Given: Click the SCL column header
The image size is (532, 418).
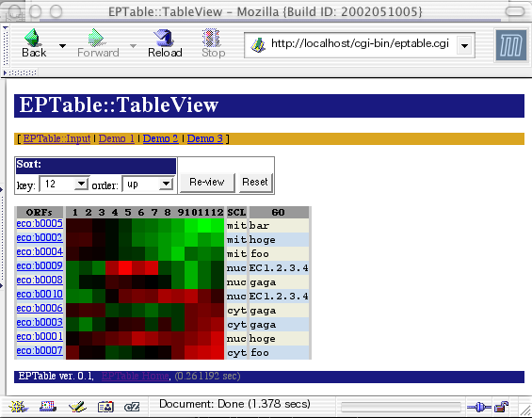Looking at the screenshot, I should (237, 213).
